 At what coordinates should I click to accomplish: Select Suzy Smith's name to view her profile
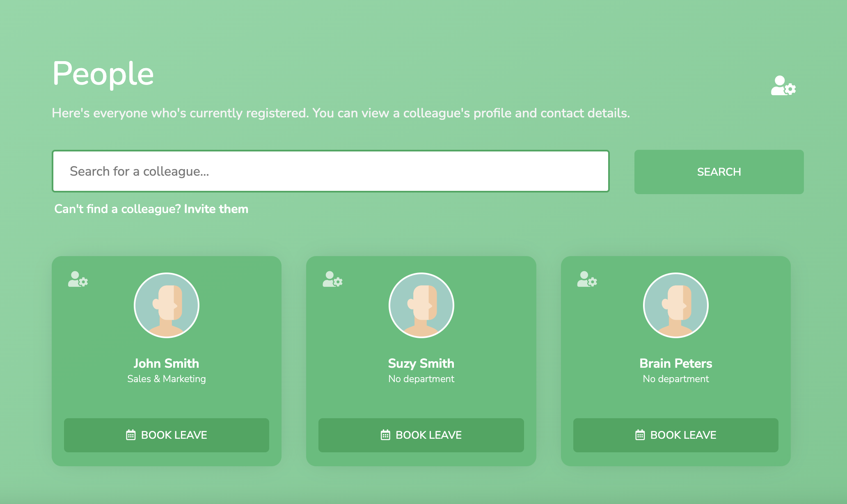click(x=421, y=363)
